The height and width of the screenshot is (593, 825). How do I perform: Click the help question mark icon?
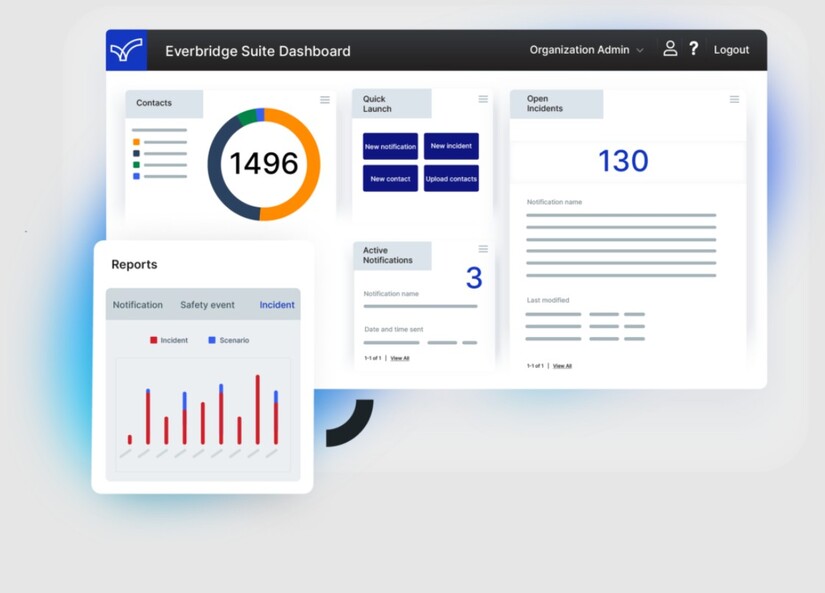[693, 49]
